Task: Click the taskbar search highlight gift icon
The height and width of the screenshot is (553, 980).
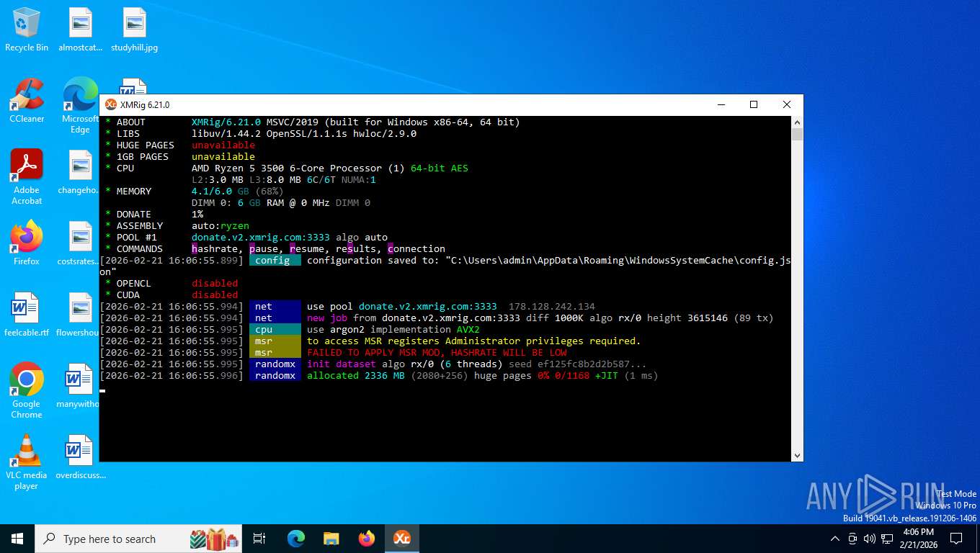Action: point(214,539)
